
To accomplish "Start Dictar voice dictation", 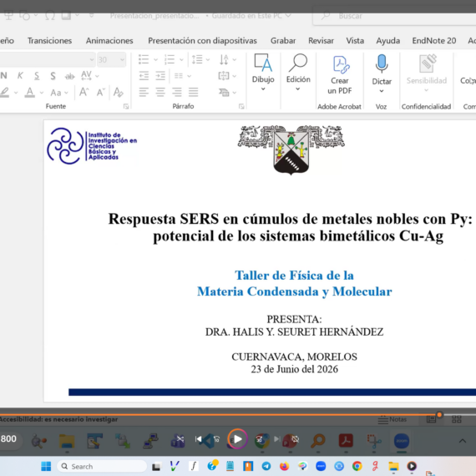I will pos(382,69).
